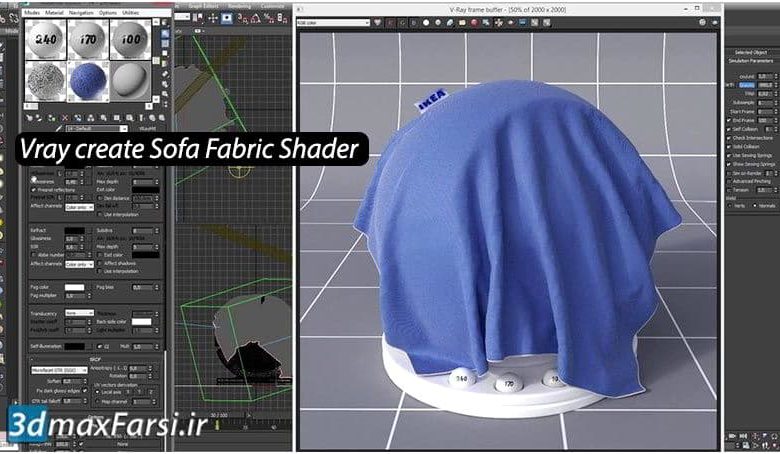
Task: Open RGB color channel dropdown in frame buffer
Action: (333, 22)
